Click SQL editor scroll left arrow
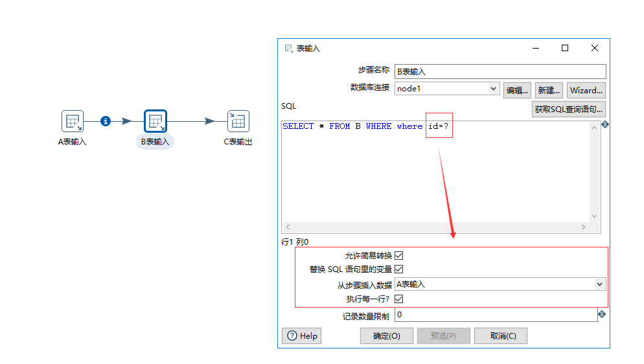Viewport: 644px width, 364px height. click(288, 227)
